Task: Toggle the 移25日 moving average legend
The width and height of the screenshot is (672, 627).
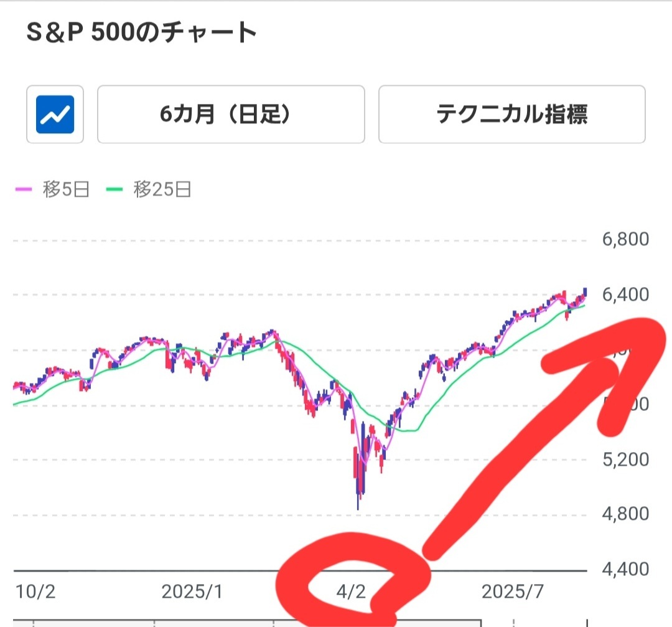Action: [x=148, y=189]
